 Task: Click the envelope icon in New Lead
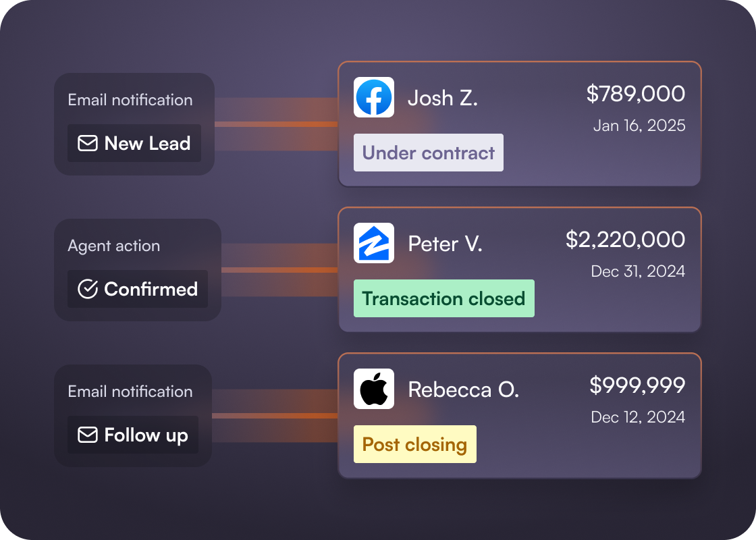click(x=88, y=143)
